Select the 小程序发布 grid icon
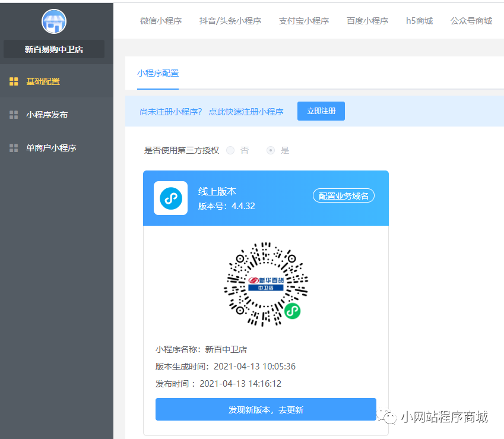This screenshot has width=504, height=439. tap(14, 115)
